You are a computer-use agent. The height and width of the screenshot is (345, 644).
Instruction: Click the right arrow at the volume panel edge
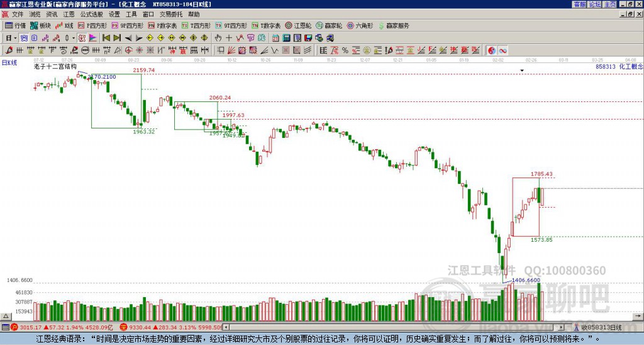(639, 316)
